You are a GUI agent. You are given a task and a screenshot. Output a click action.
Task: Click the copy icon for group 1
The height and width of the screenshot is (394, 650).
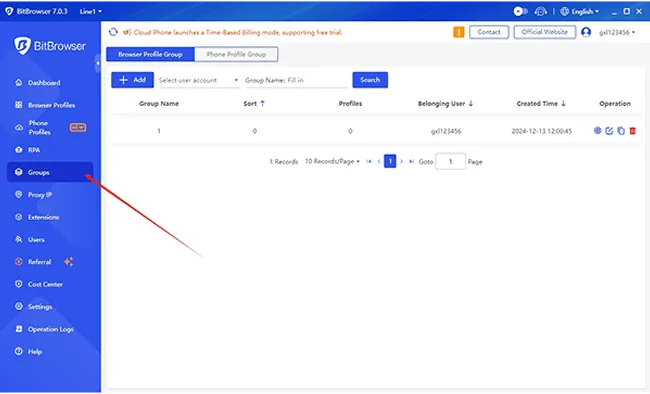(621, 131)
